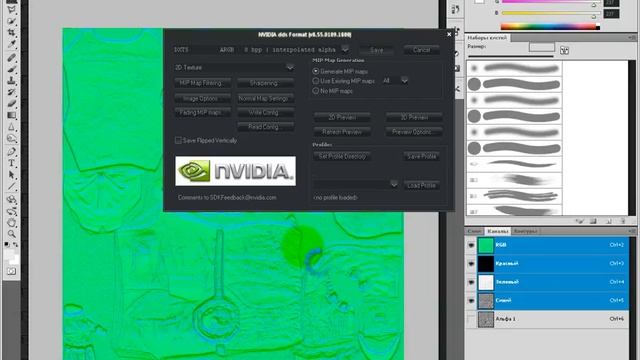640x360 pixels.
Task: Select the Path Selection arrow tool
Action: (11, 175)
